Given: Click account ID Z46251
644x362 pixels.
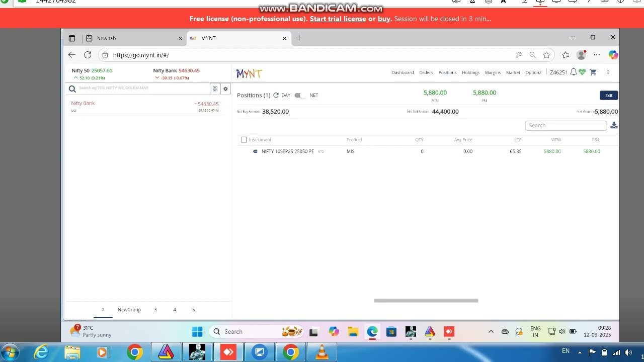Looking at the screenshot, I should (x=558, y=72).
